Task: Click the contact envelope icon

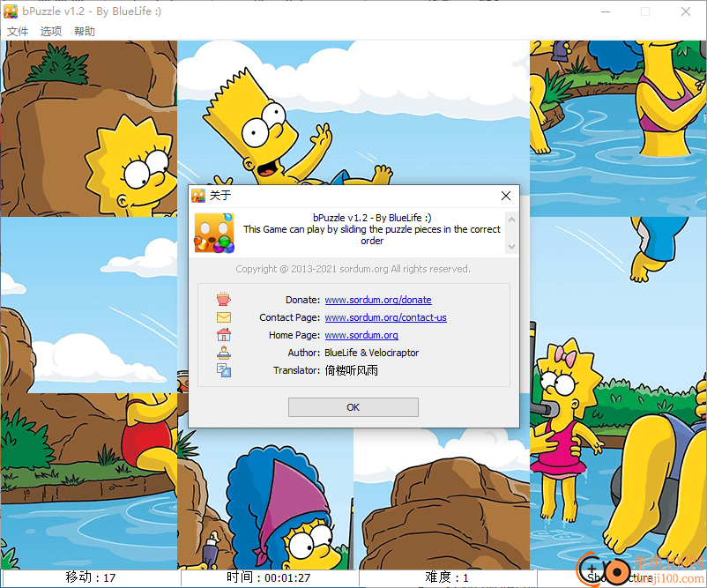Action: [x=224, y=317]
